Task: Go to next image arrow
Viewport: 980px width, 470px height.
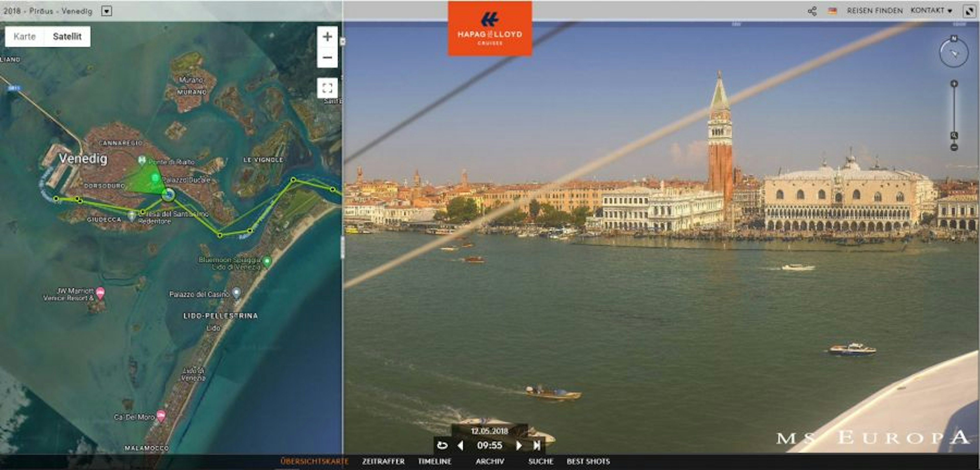Action: pyautogui.click(x=519, y=445)
